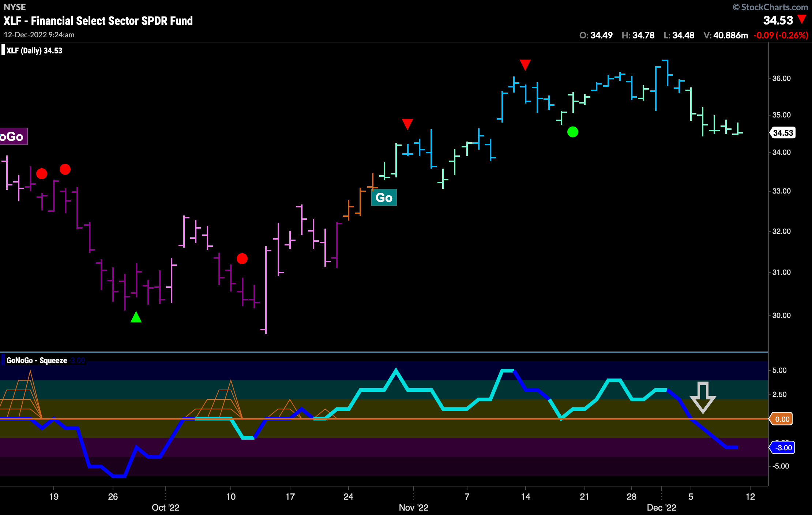Click the red down triangle above the November 14 bars

tap(525, 65)
